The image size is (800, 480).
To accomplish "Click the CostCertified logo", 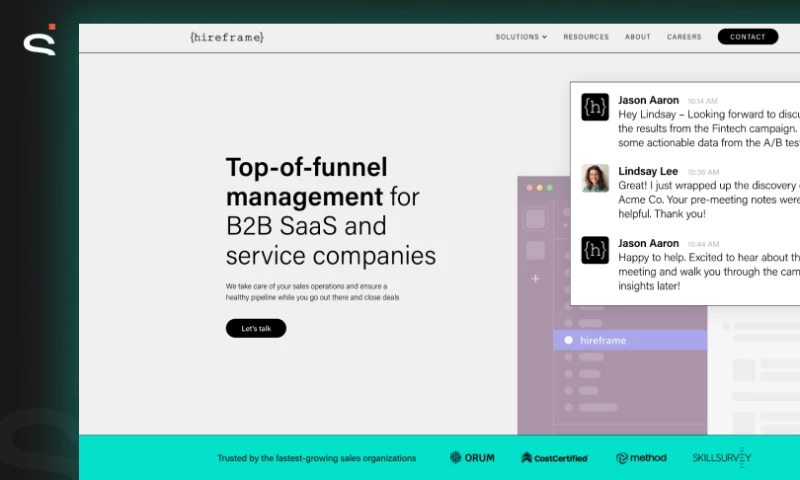I will [x=554, y=458].
